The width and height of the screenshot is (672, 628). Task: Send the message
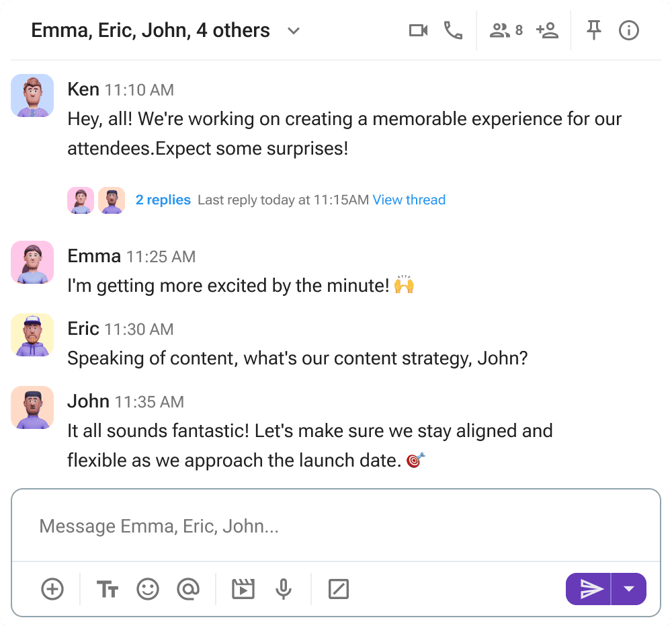(x=590, y=590)
